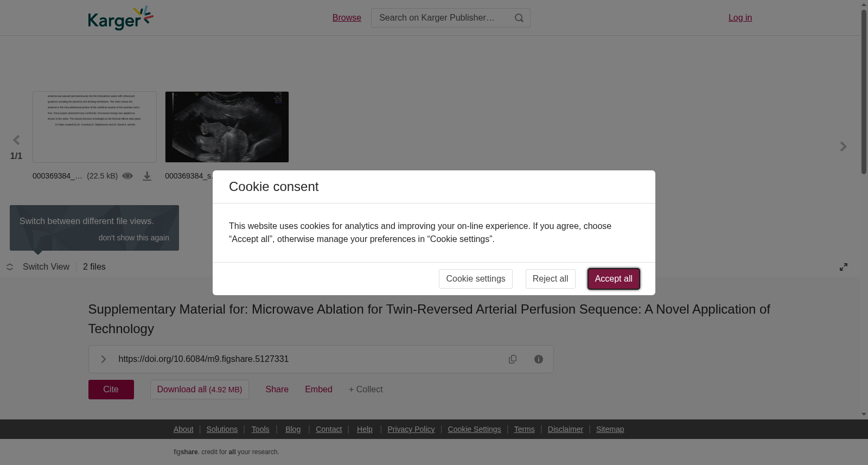Open footer Help link
This screenshot has height=465, width=868.
(x=365, y=429)
